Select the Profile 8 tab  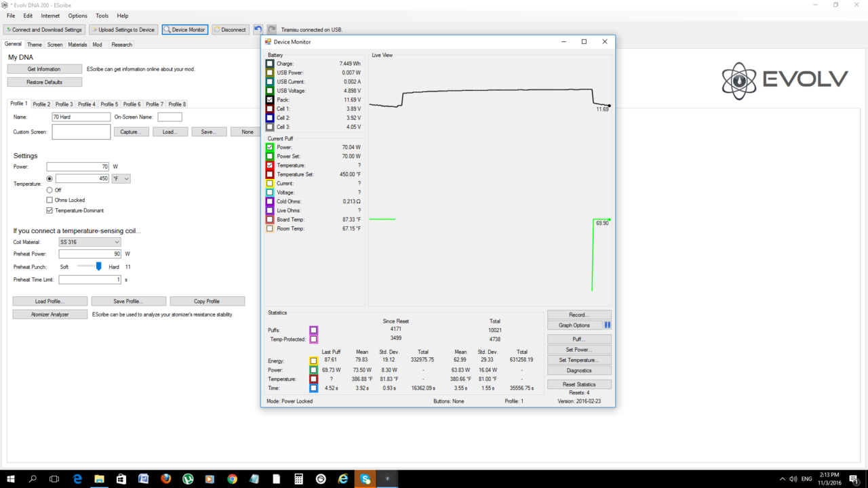pyautogui.click(x=177, y=104)
